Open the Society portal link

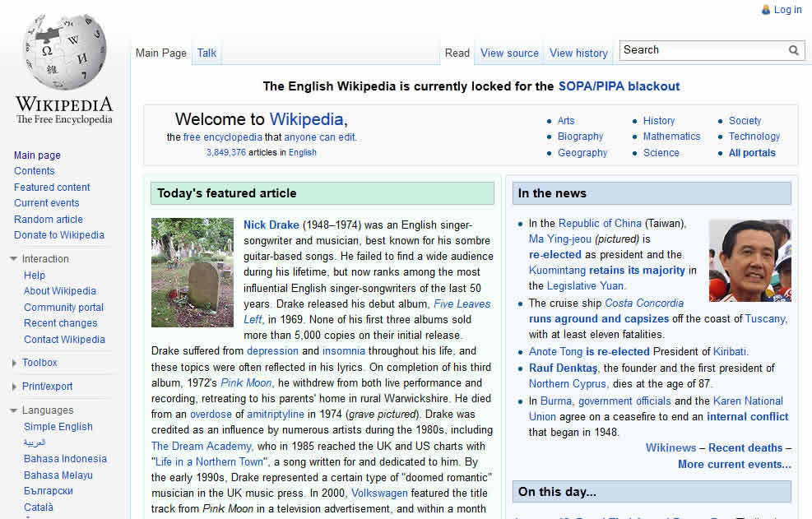745,121
